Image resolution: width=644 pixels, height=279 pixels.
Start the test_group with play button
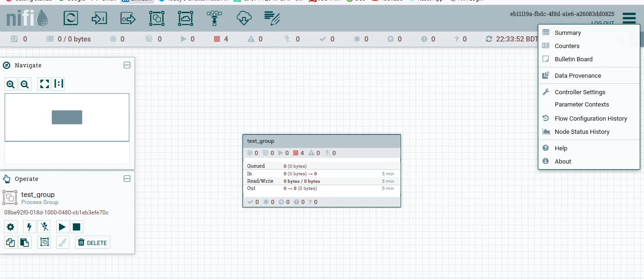point(62,227)
